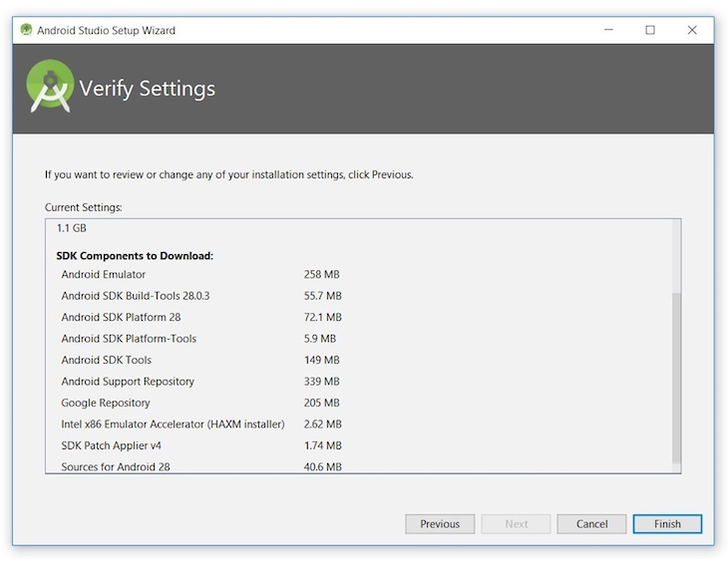Image resolution: width=728 pixels, height=562 pixels.
Task: Click the Android SDK Tools entry
Action: 107,360
